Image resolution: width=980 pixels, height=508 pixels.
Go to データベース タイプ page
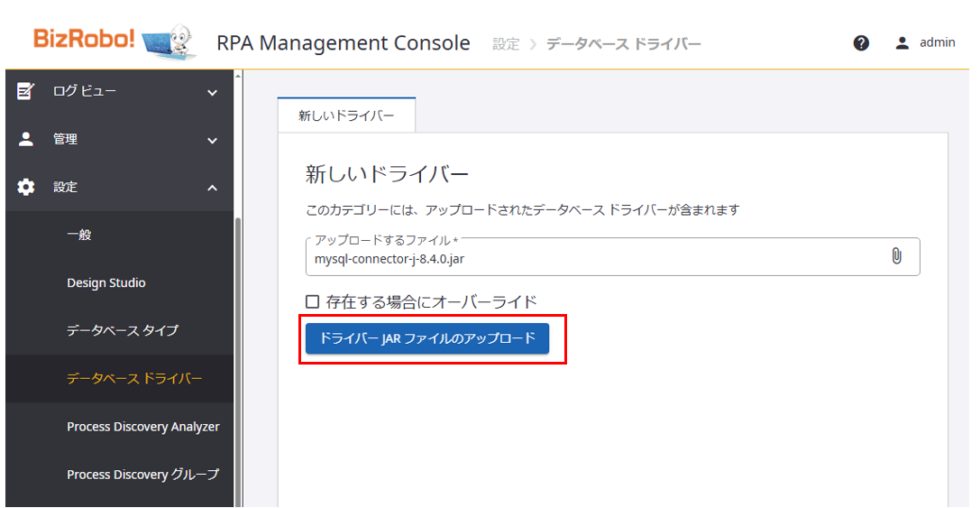point(123,330)
